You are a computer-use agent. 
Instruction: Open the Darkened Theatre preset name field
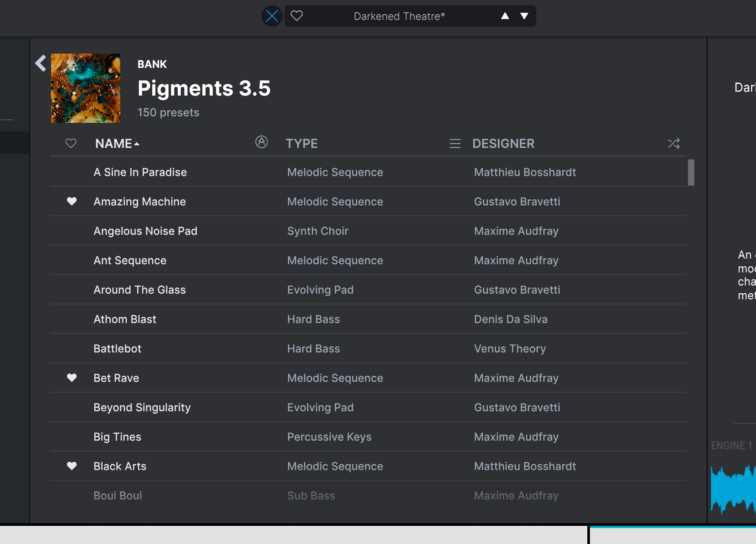(x=399, y=16)
